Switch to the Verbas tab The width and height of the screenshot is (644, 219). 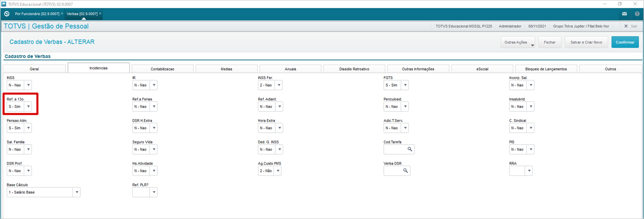[x=82, y=14]
